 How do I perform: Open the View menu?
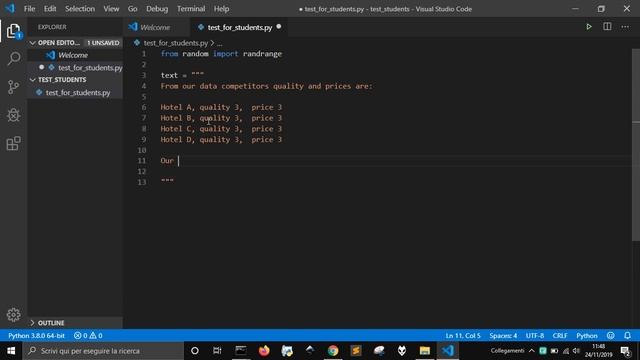coord(111,9)
